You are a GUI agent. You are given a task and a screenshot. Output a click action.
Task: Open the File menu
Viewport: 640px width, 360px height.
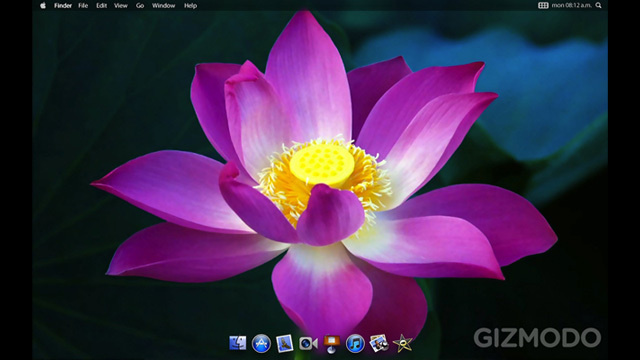83,6
